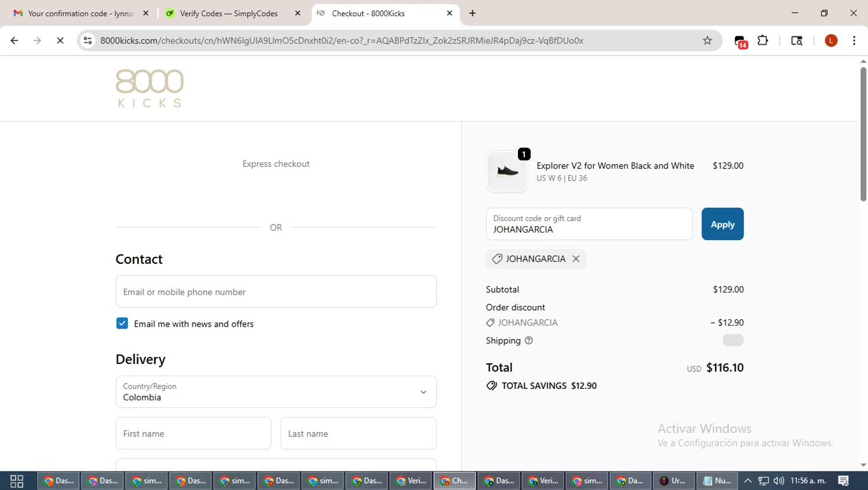Viewport: 868px width, 490px height.
Task: Click the Total amount $116.10
Action: pos(725,368)
